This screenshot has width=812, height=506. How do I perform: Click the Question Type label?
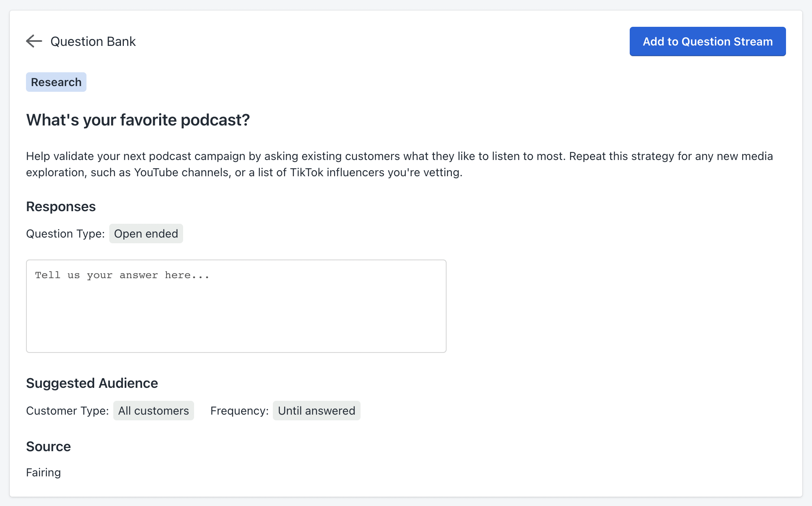point(65,234)
